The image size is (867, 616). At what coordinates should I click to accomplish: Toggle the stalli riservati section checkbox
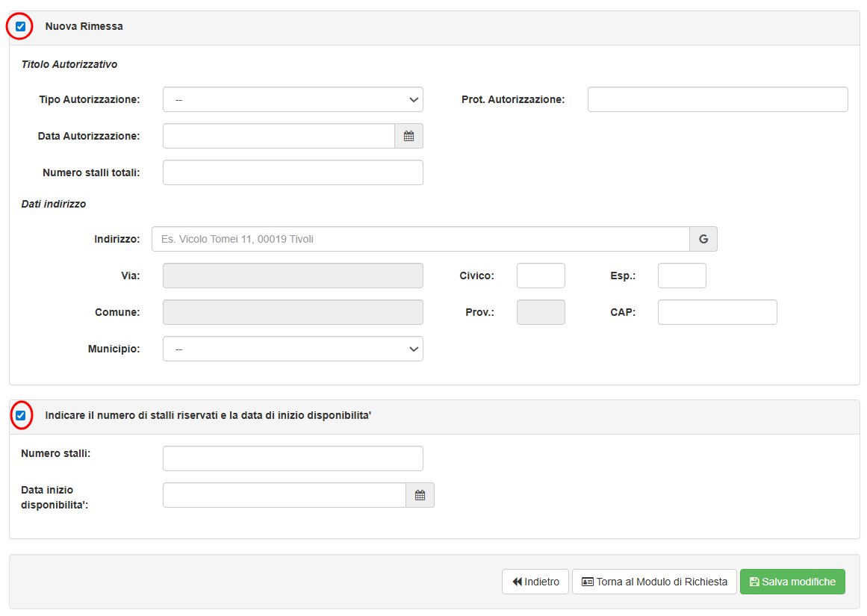click(20, 415)
